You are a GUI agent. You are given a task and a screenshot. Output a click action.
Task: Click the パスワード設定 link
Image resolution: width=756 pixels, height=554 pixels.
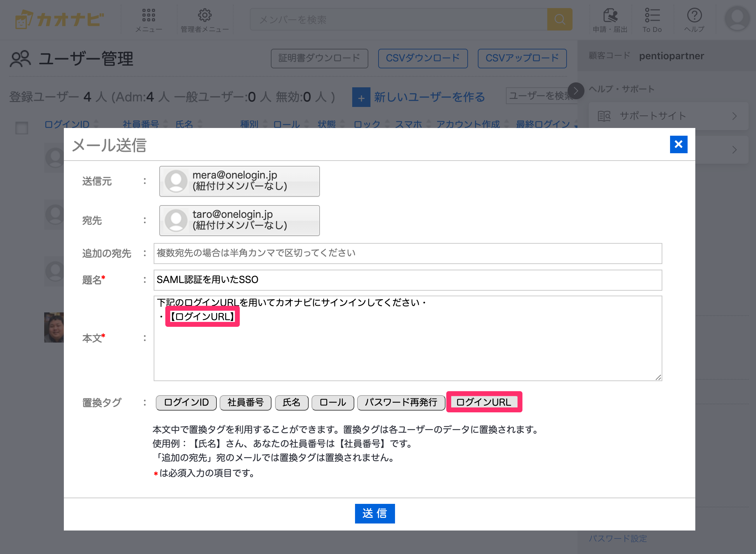point(618,538)
